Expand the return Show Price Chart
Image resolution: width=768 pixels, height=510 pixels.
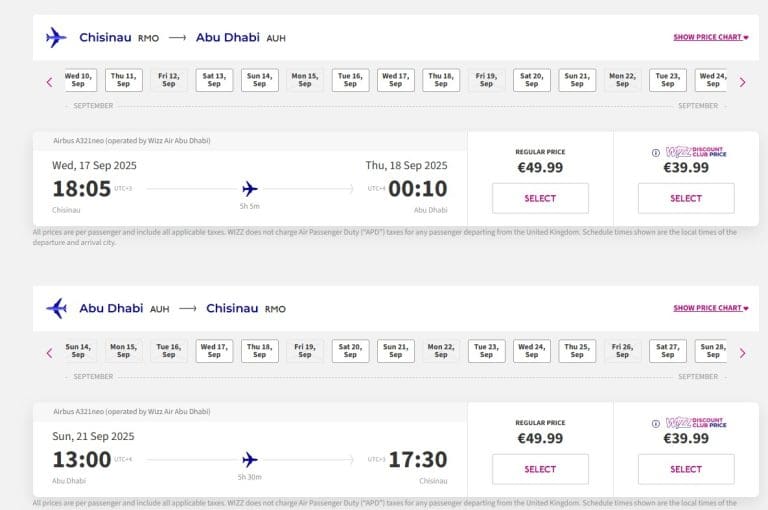coord(710,308)
